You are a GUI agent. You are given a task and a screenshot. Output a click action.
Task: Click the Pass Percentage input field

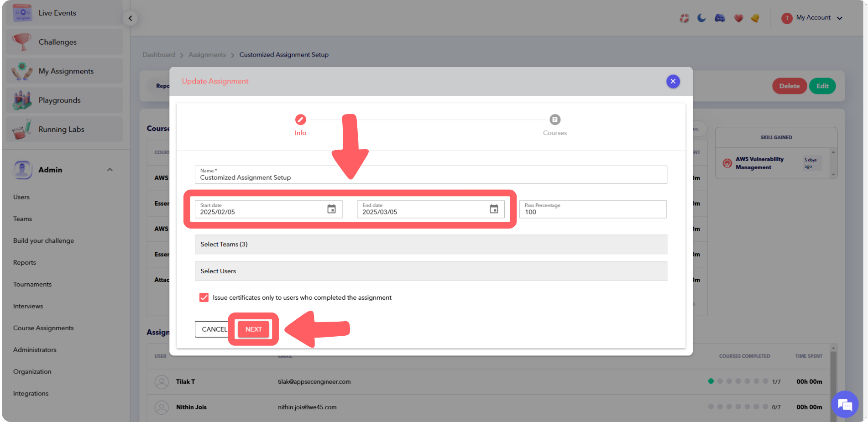click(592, 209)
